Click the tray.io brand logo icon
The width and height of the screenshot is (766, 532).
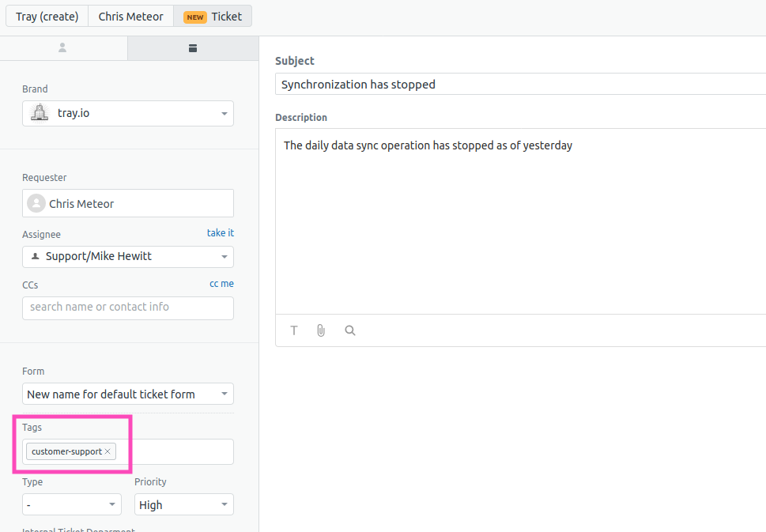[39, 113]
